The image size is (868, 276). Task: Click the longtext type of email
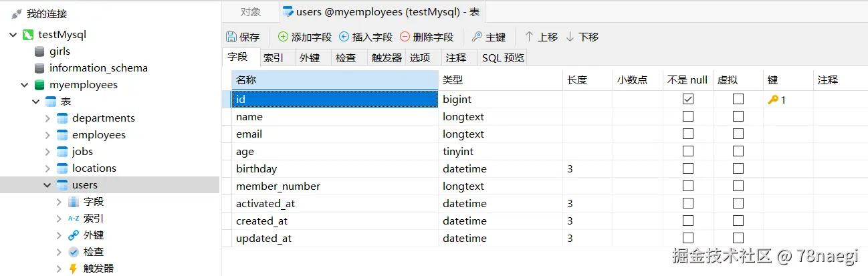(463, 134)
